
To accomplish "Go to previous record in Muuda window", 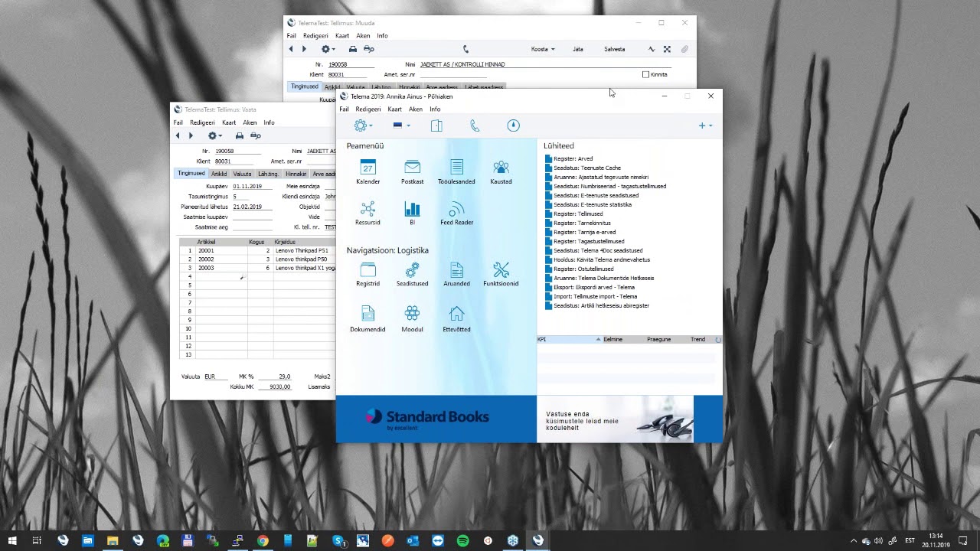I will coord(291,49).
